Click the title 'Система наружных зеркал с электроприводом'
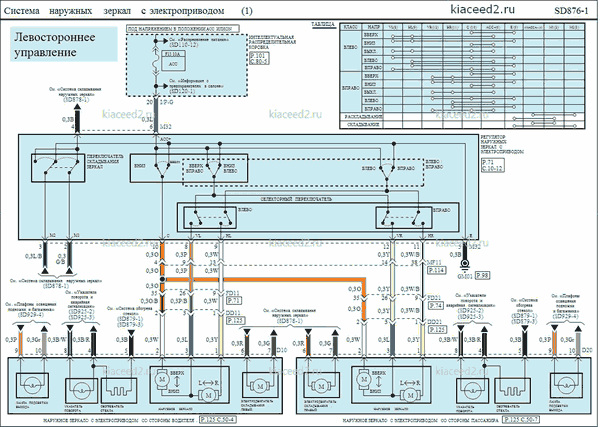This screenshot has height=427, width=600. pos(114,11)
